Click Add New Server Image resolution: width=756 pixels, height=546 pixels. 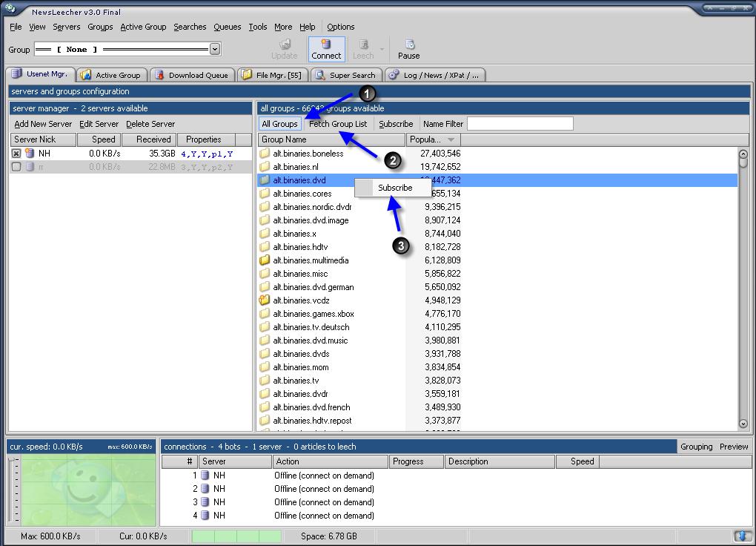tap(43, 124)
